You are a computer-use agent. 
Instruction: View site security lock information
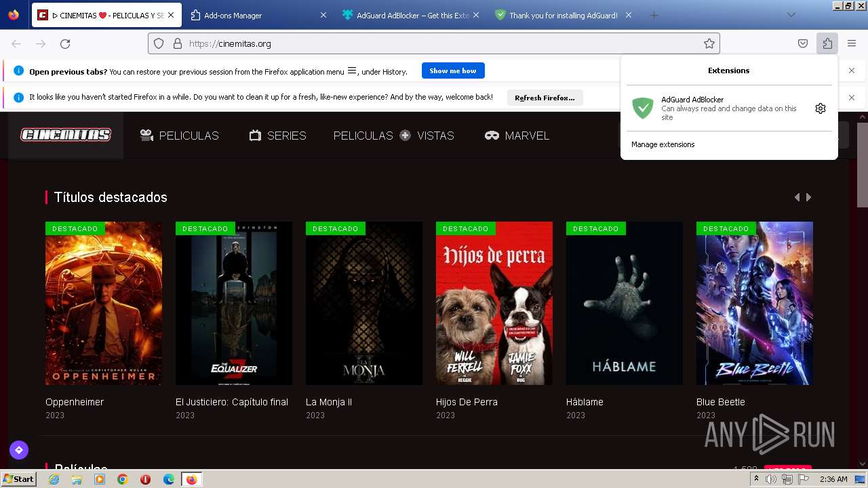[x=178, y=43]
